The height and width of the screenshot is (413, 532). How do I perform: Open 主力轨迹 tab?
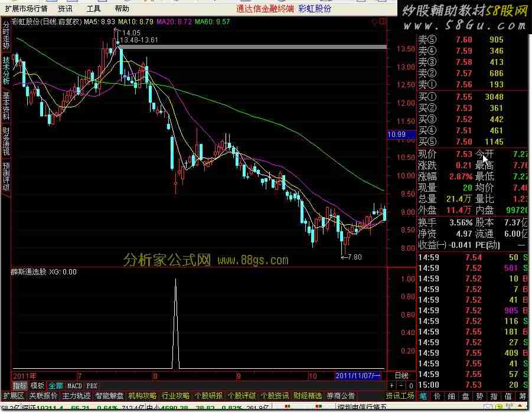point(76,396)
